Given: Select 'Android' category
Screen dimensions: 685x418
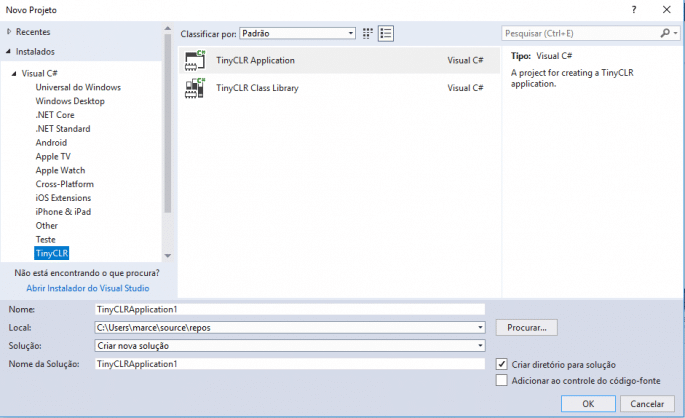Looking at the screenshot, I should tap(51, 142).
